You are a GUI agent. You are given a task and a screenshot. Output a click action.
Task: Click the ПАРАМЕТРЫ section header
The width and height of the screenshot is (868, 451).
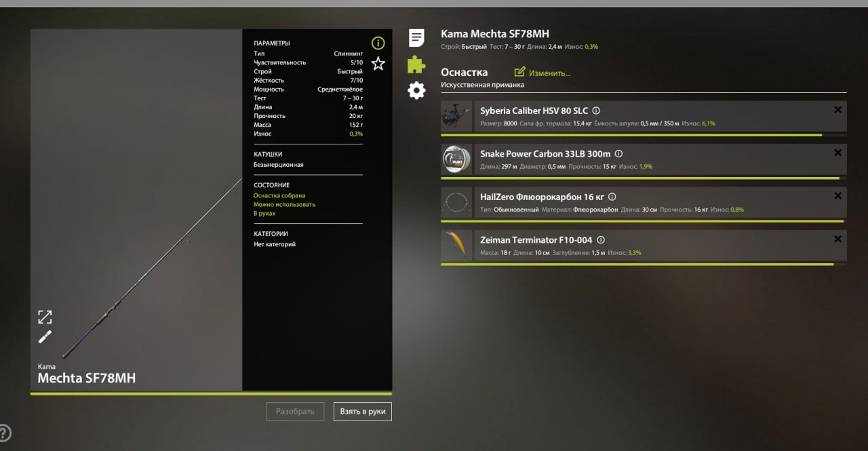pos(272,43)
